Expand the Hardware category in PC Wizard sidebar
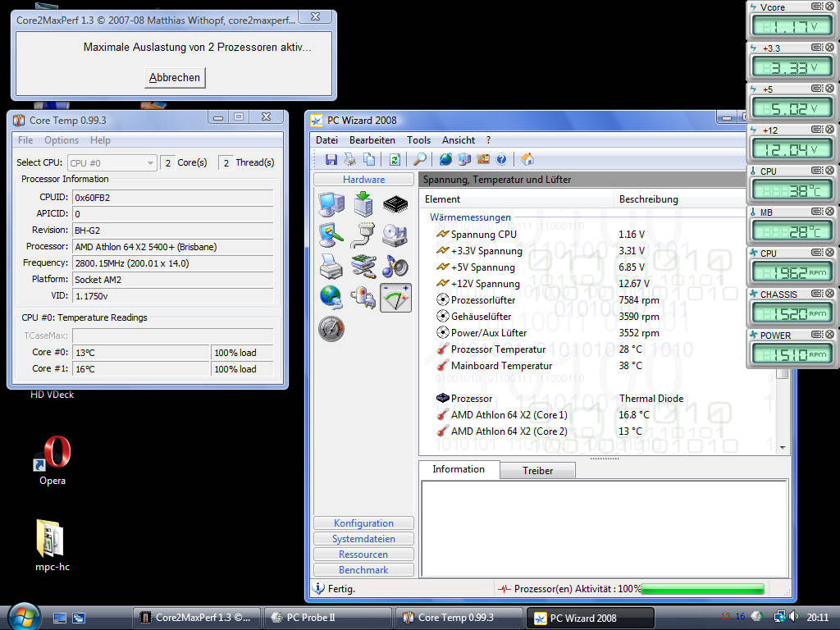This screenshot has height=630, width=840. (x=363, y=180)
